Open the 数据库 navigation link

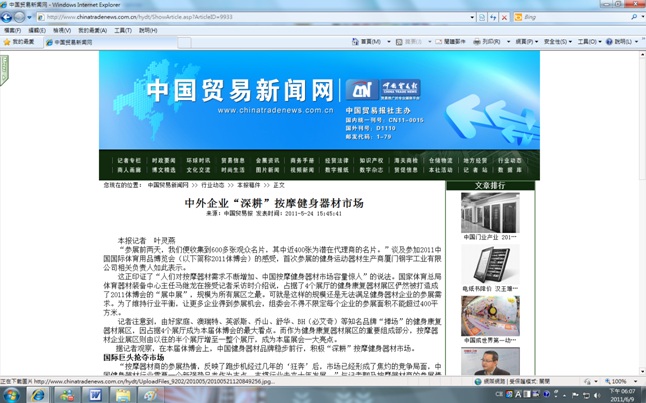tap(510, 170)
